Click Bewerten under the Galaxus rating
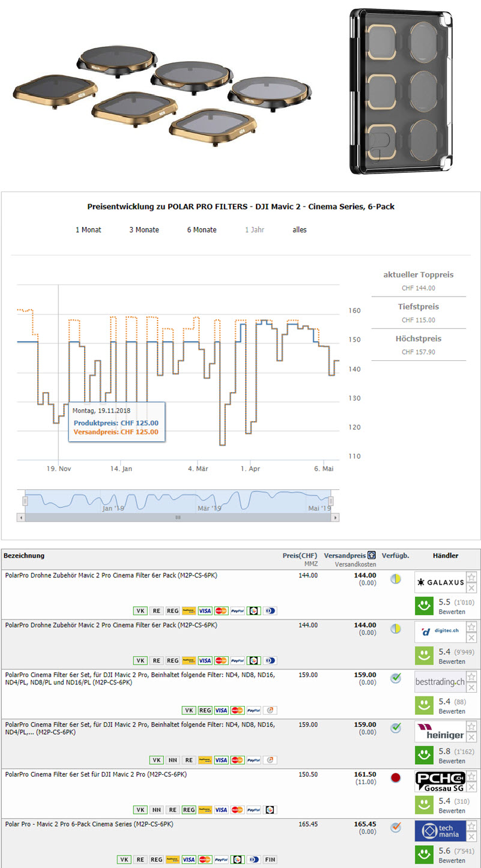This screenshot has width=481, height=868. tap(452, 612)
